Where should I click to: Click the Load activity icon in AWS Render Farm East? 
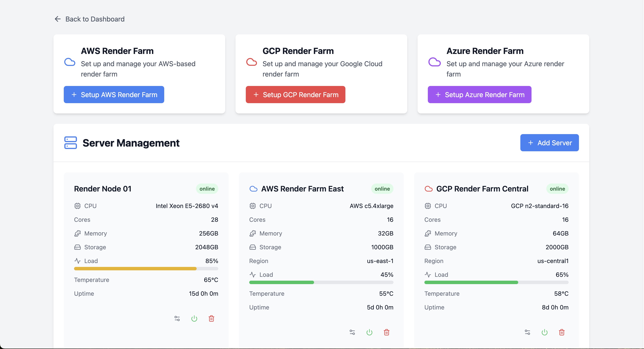pos(252,275)
